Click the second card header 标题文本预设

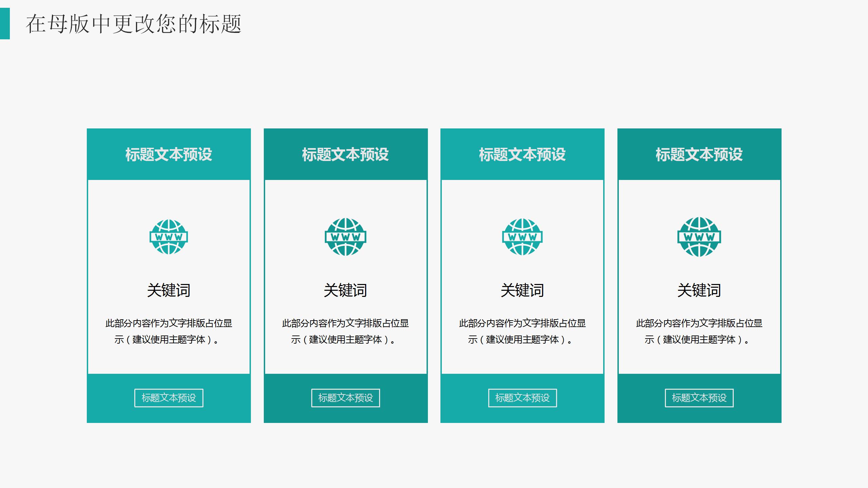[x=346, y=155]
